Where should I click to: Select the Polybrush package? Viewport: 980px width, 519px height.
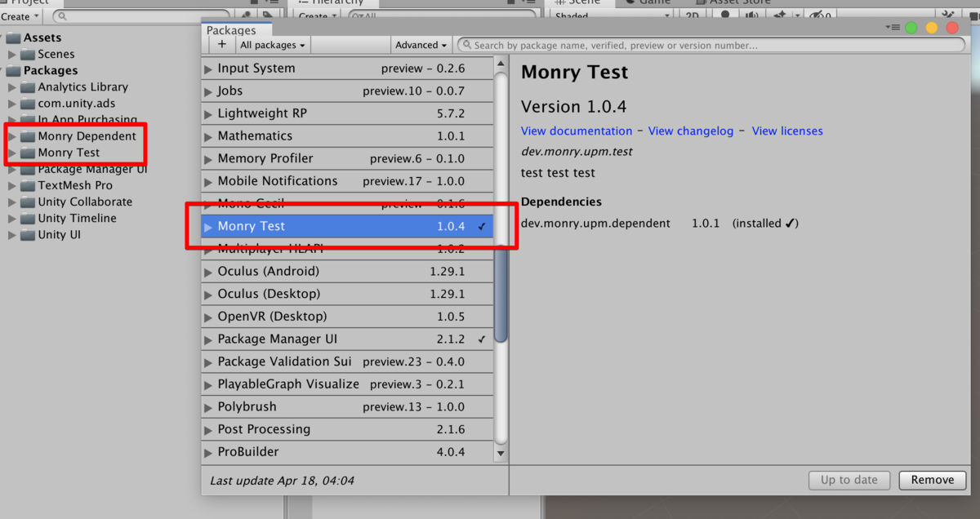coord(347,406)
